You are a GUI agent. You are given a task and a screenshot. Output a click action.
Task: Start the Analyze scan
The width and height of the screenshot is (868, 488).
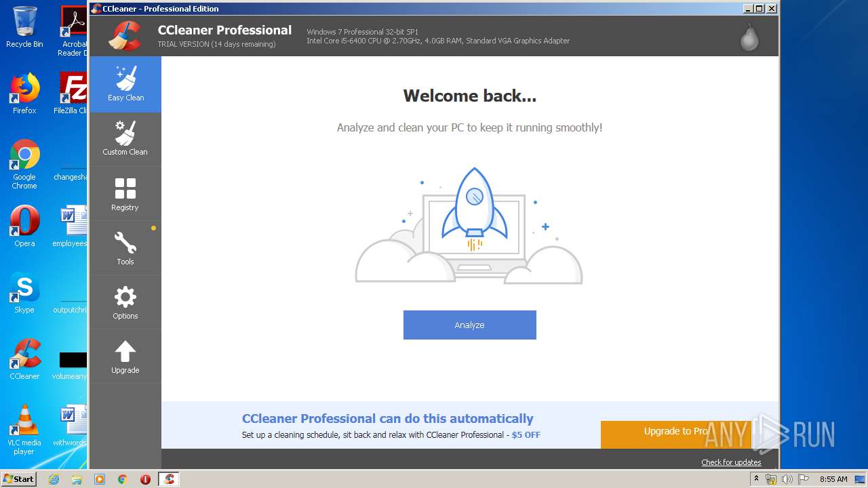pyautogui.click(x=469, y=325)
